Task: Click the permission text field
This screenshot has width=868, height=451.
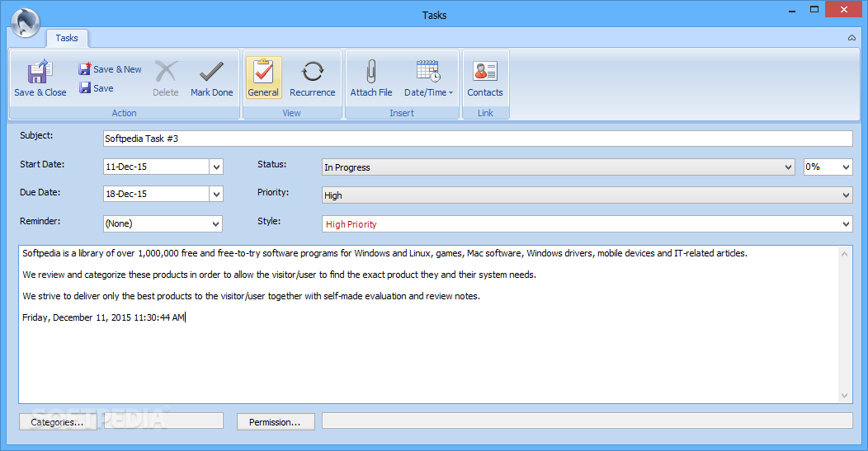Action: click(x=587, y=420)
